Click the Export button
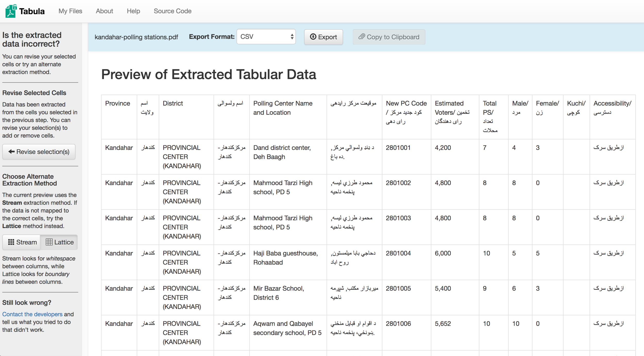This screenshot has width=644, height=356. (323, 37)
